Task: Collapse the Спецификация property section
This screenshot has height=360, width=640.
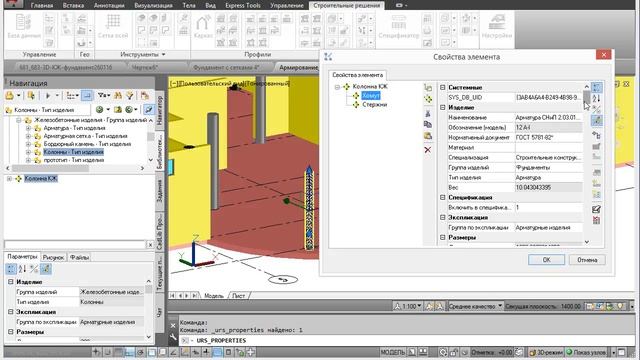Action: tap(442, 197)
